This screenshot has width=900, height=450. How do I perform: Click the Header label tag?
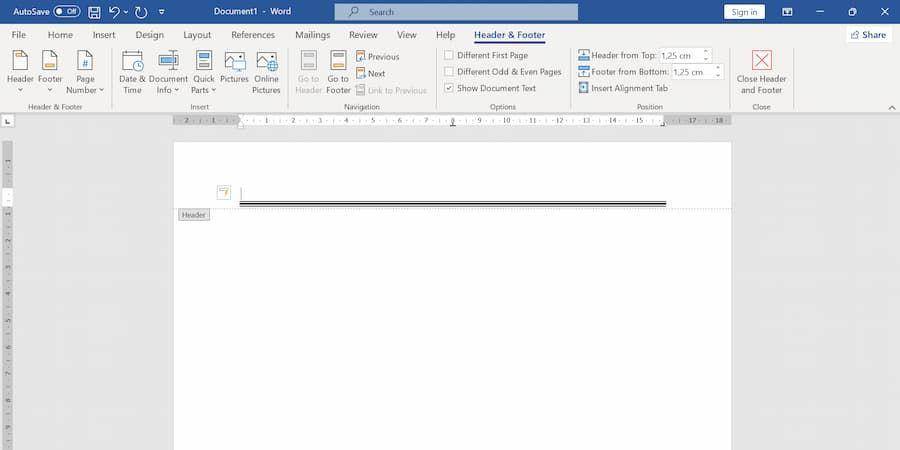[193, 215]
